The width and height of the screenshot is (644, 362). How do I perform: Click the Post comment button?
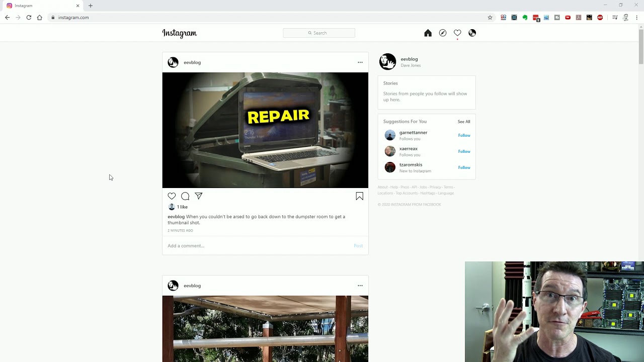coord(358,246)
